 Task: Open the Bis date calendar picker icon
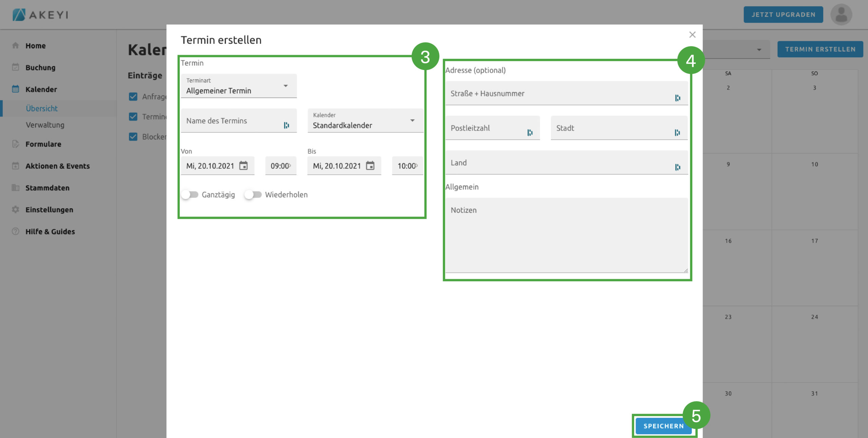click(370, 166)
